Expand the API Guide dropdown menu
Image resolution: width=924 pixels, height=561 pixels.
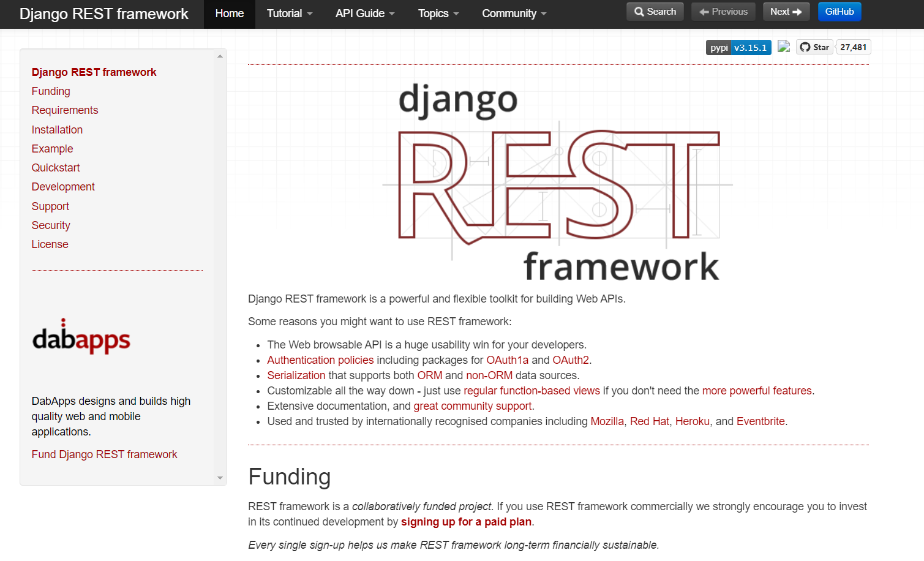pos(365,13)
